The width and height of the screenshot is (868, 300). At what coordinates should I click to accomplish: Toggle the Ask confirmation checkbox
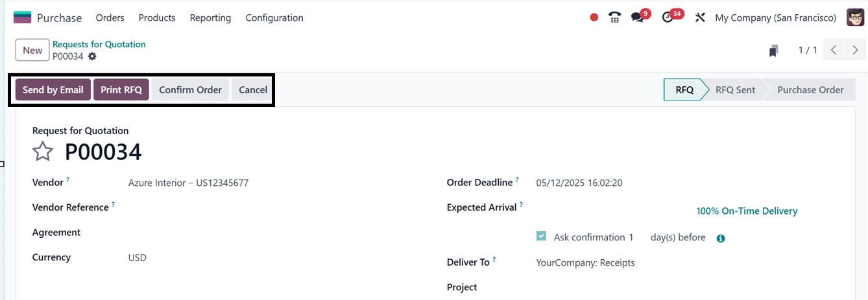click(541, 237)
